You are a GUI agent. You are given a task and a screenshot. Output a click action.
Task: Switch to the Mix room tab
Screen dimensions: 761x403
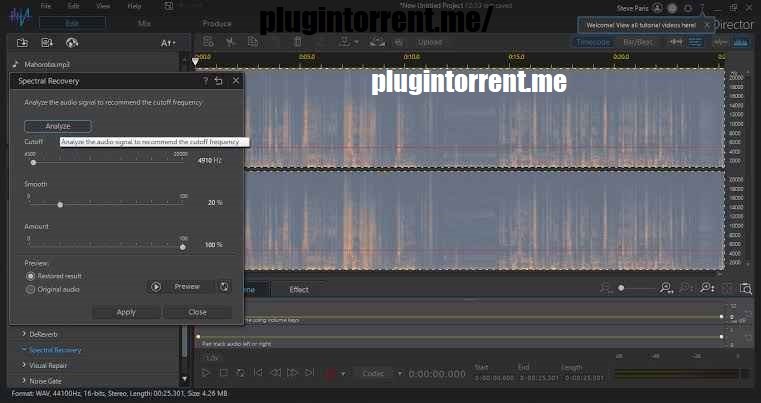click(144, 23)
